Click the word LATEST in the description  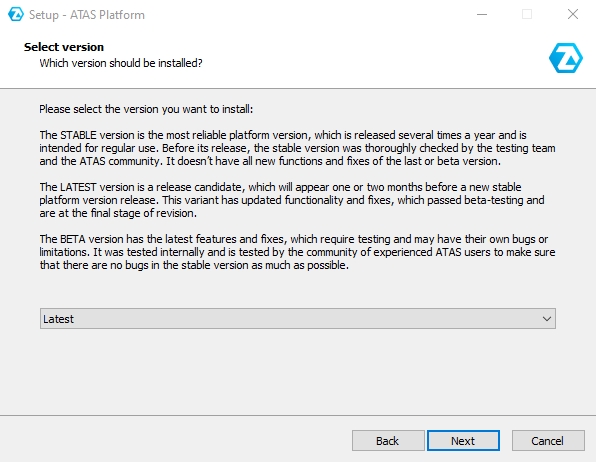[78, 187]
